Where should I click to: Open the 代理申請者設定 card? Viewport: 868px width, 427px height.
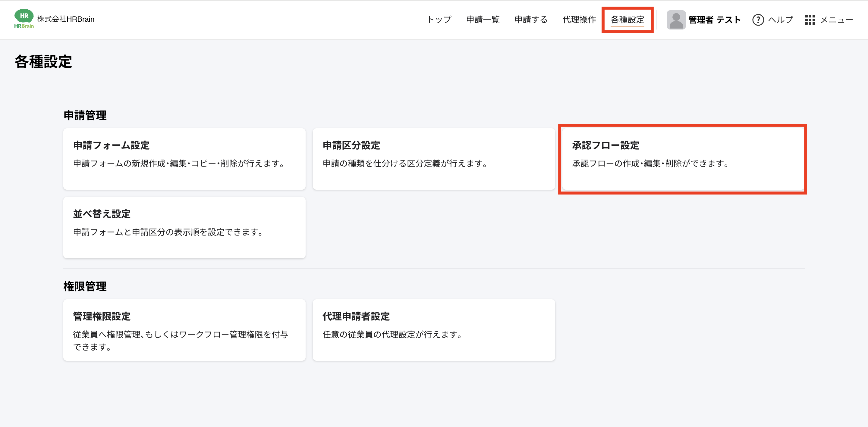[434, 330]
